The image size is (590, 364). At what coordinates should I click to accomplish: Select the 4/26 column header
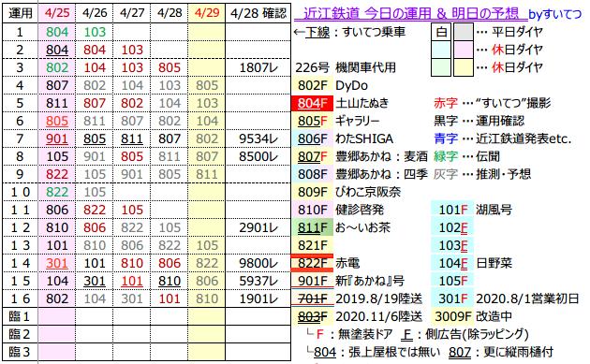[95, 13]
